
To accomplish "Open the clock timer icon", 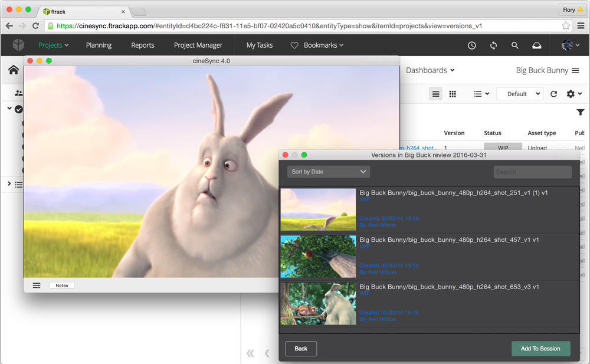I will tap(471, 45).
